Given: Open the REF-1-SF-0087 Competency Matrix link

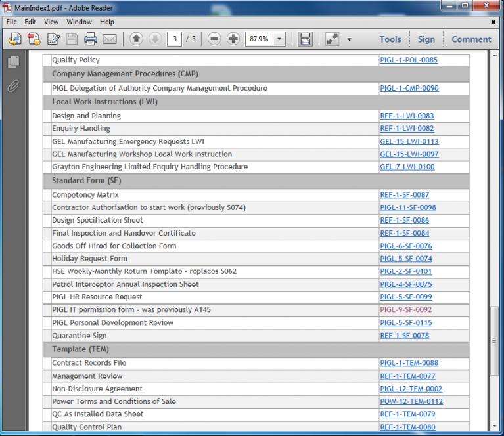Looking at the screenshot, I should (405, 195).
